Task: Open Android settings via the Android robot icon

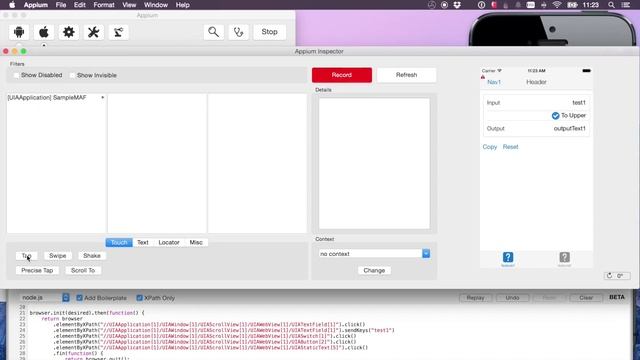Action: (x=19, y=32)
